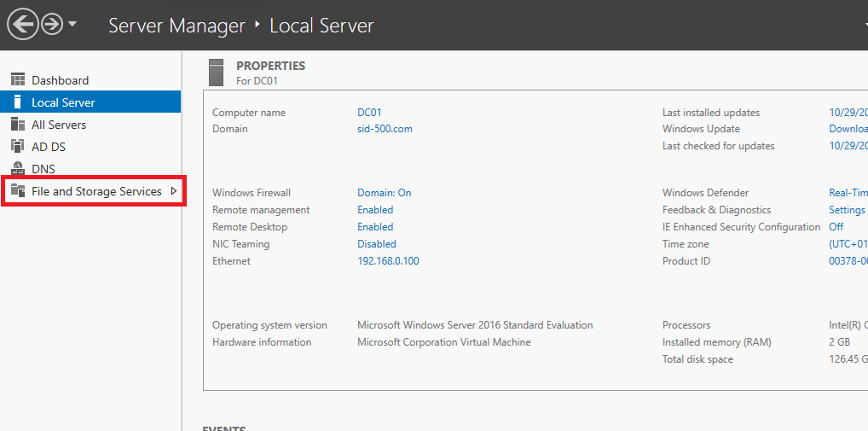Click the back navigation arrow button
Viewport: 868px width, 431px height.
22,25
